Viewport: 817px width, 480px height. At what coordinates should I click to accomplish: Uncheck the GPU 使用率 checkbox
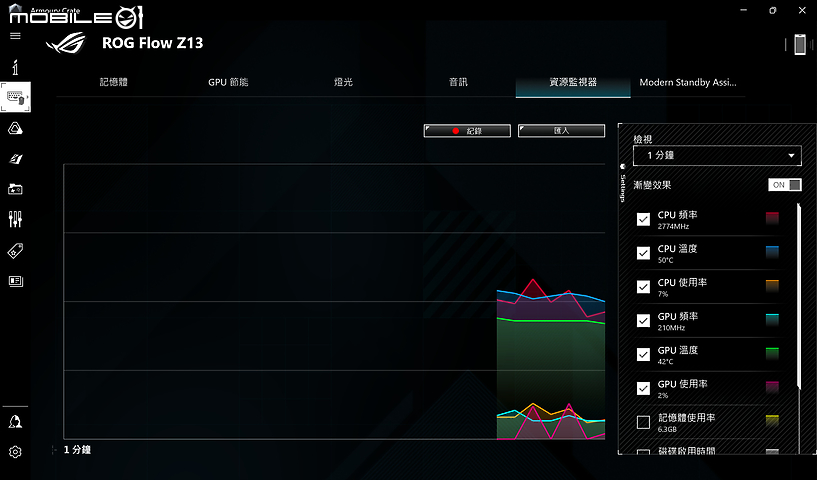click(643, 389)
